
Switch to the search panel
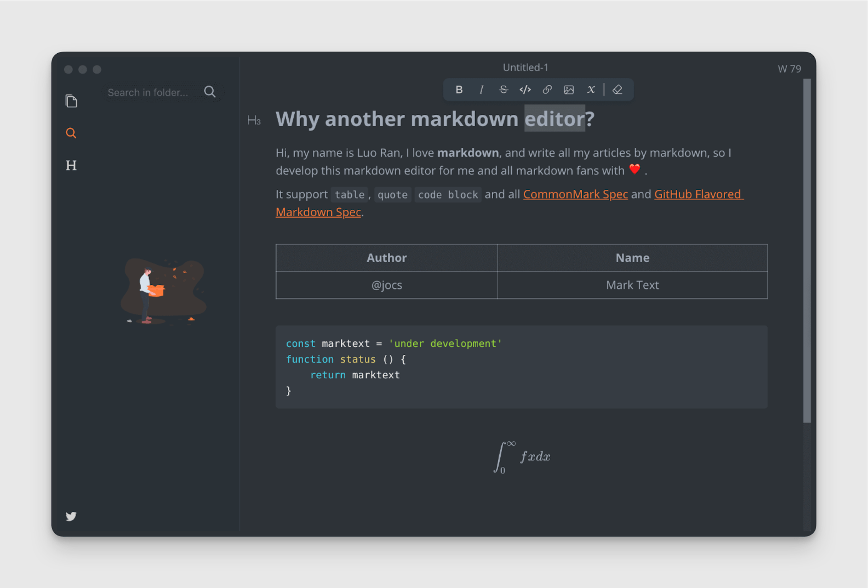pos(71,133)
